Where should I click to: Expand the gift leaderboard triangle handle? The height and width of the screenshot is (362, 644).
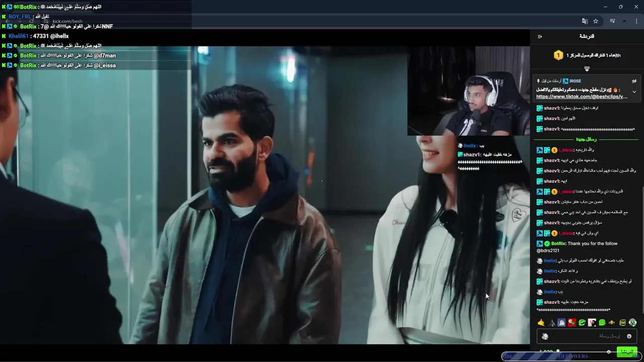(587, 68)
